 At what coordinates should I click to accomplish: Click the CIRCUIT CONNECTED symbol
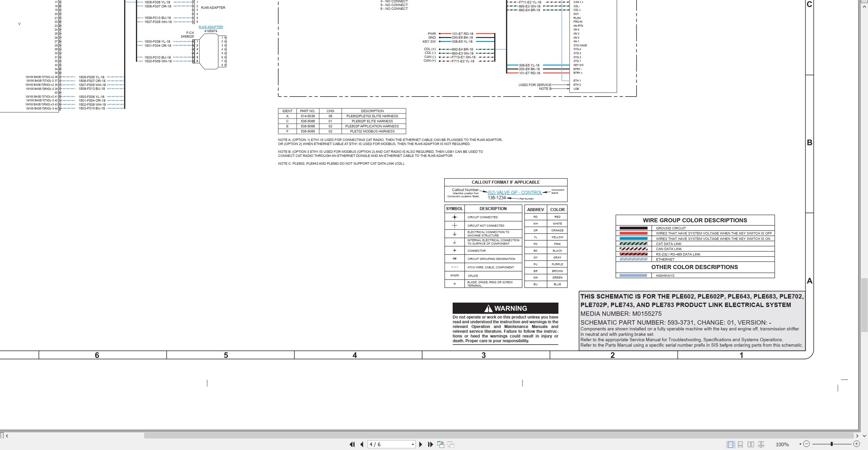coord(455,217)
